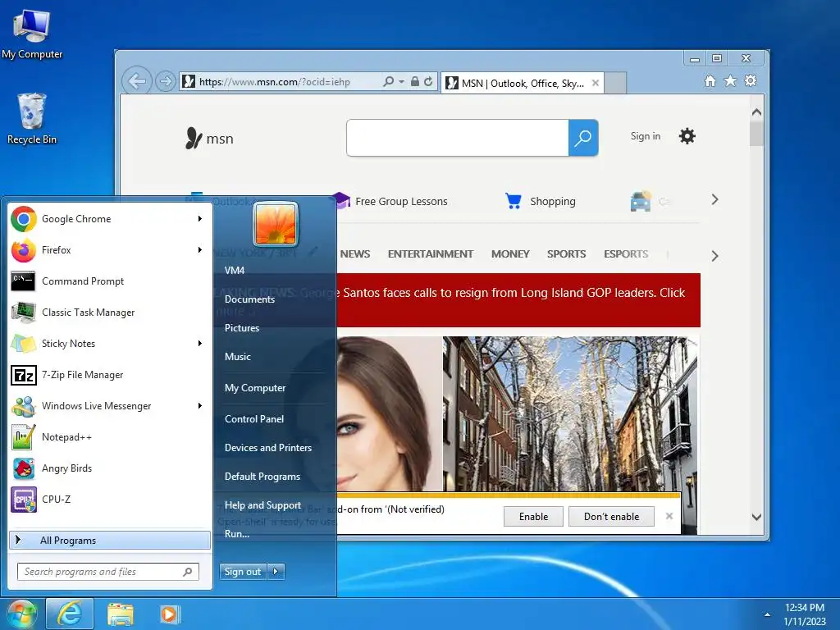Image resolution: width=840 pixels, height=630 pixels.
Task: Open Default Programs from start menu
Action: click(x=262, y=477)
